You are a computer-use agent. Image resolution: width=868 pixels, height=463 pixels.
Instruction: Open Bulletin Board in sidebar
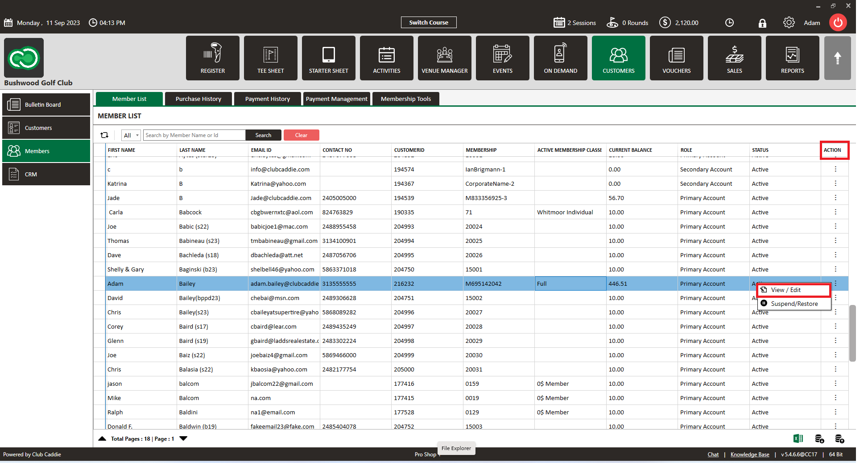click(46, 104)
